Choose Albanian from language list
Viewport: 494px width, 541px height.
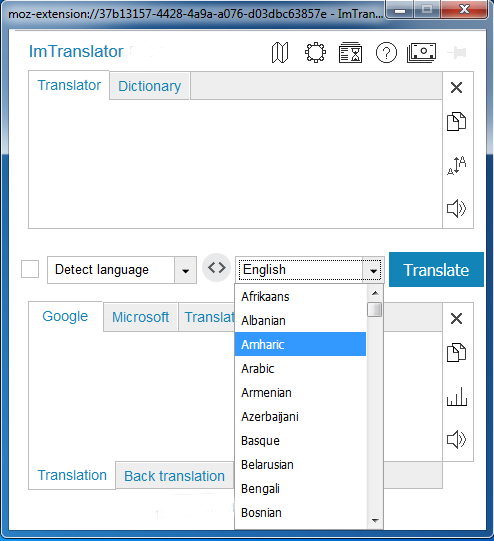click(x=300, y=321)
